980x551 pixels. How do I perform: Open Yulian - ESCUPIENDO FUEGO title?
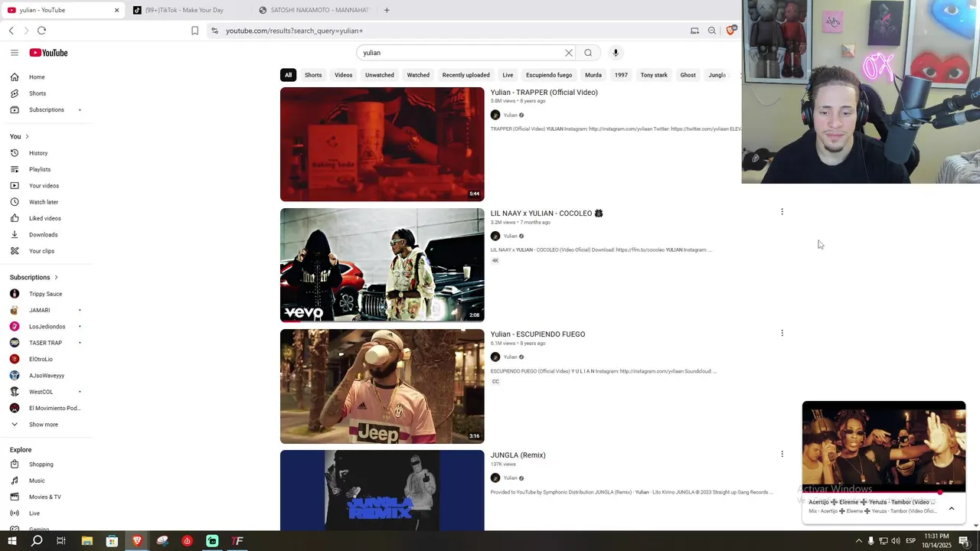537,334
